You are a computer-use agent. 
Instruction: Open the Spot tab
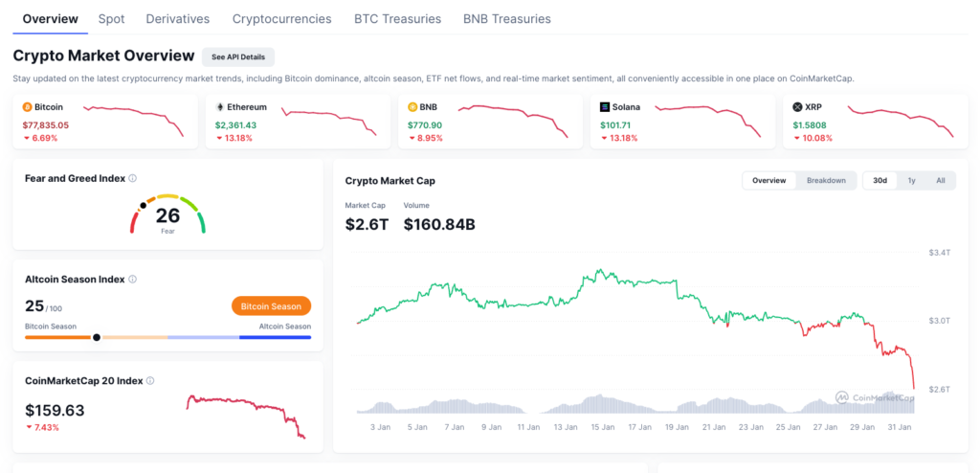point(111,18)
